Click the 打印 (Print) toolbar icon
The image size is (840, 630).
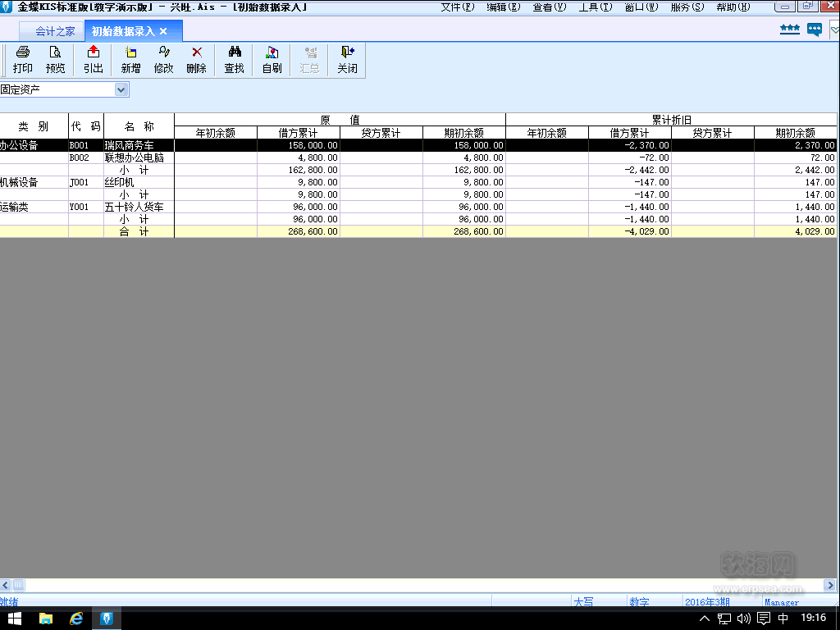pyautogui.click(x=22, y=59)
